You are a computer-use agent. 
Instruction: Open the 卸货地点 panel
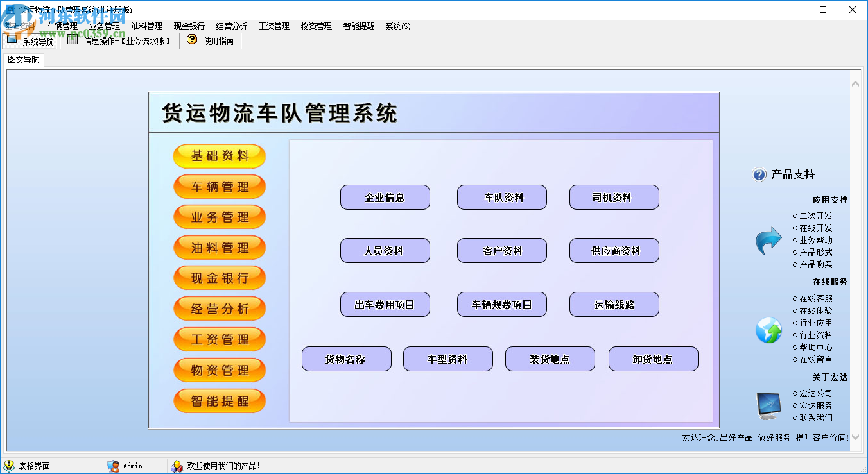[x=653, y=359]
